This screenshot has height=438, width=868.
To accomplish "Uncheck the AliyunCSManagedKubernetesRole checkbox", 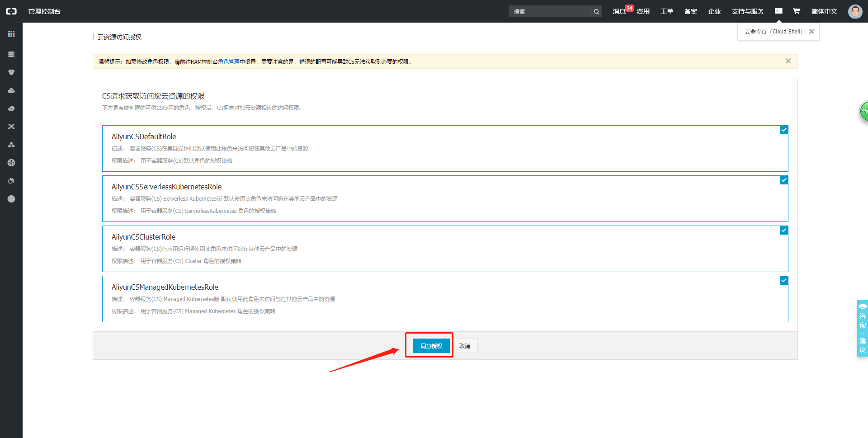I will [x=784, y=281].
